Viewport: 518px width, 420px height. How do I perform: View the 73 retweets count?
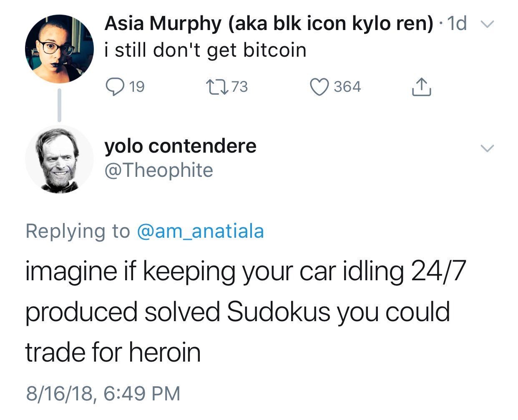click(239, 87)
